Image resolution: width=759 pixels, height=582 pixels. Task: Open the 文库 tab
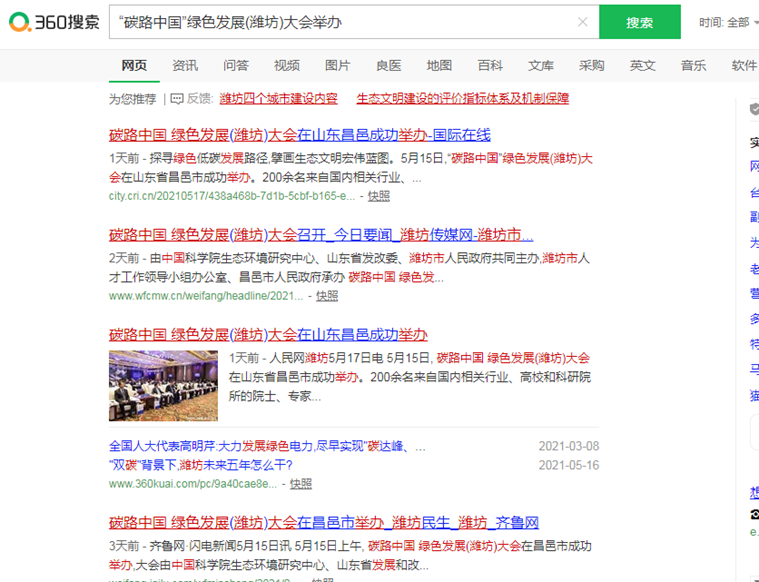[541, 65]
